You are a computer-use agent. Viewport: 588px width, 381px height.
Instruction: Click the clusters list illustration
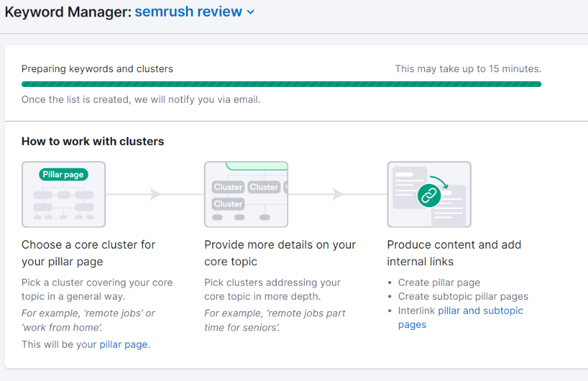click(246, 194)
